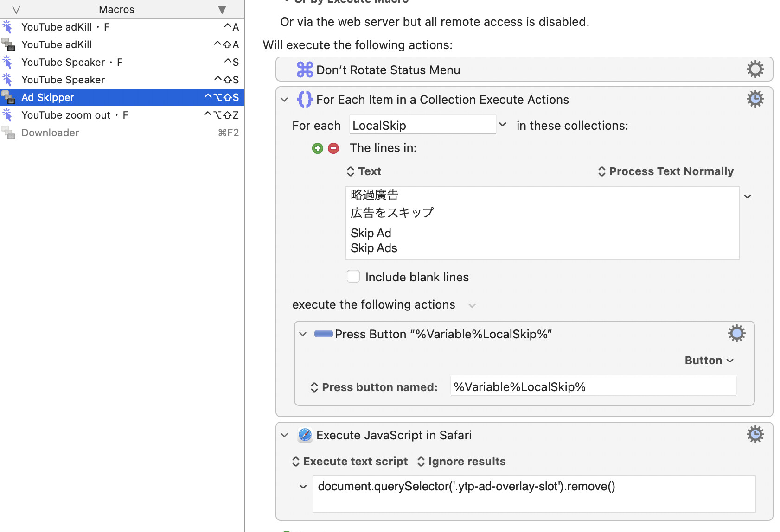Open gear menu for Don't Rotate Status Menu
Viewport: 780px width, 532px height.
755,70
